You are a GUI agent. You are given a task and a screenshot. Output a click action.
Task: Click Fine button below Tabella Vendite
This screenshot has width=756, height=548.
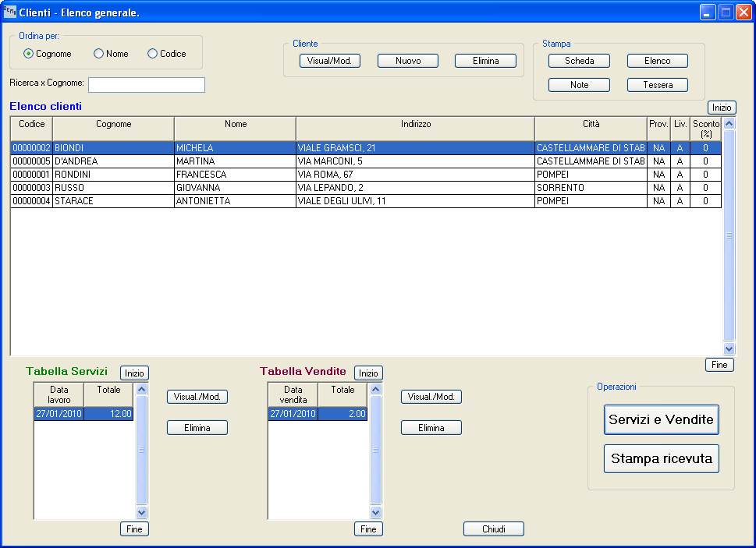coord(368,529)
